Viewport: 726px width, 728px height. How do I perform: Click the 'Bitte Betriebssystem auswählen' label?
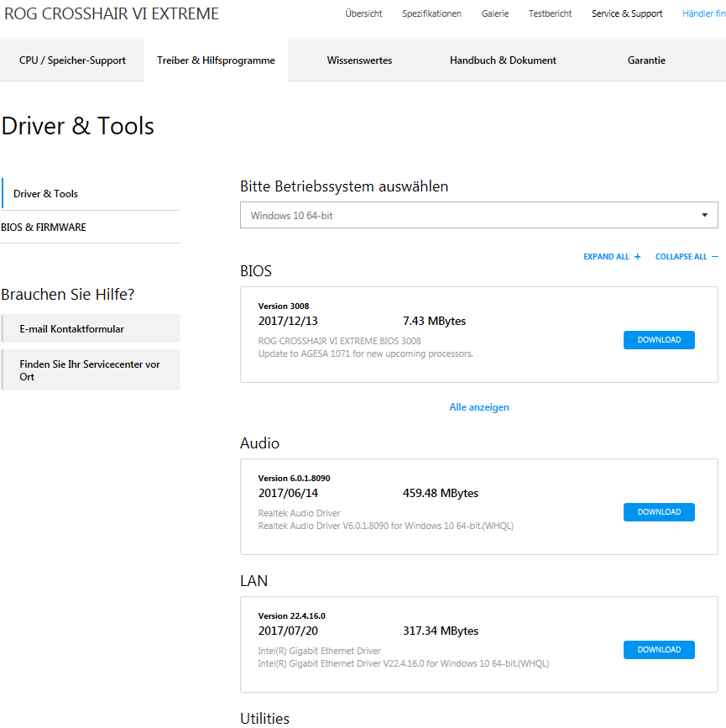pos(344,186)
